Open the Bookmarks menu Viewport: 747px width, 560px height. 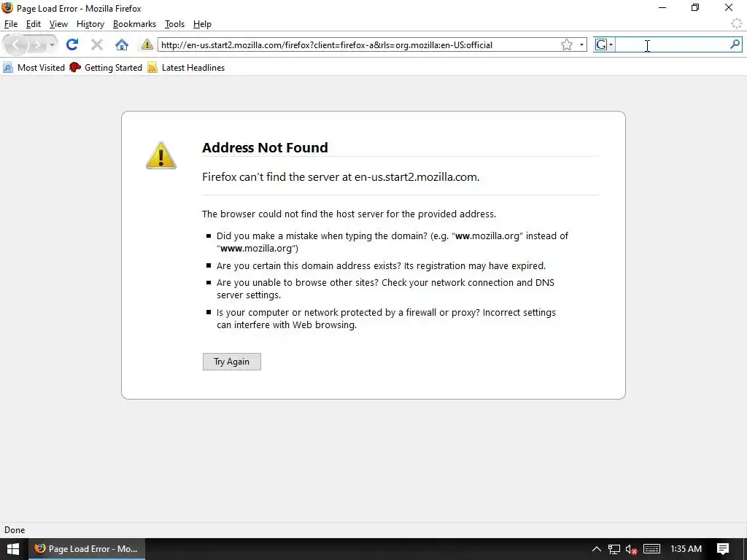click(x=134, y=24)
